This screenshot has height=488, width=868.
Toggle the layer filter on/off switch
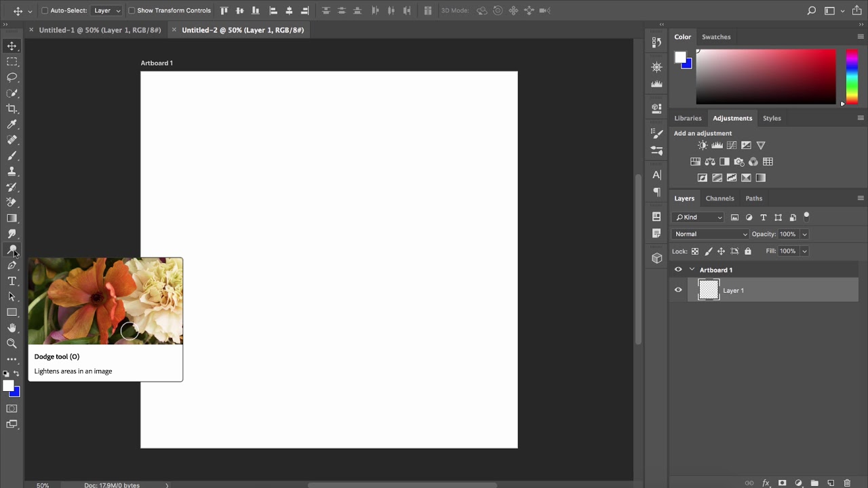[x=806, y=216]
